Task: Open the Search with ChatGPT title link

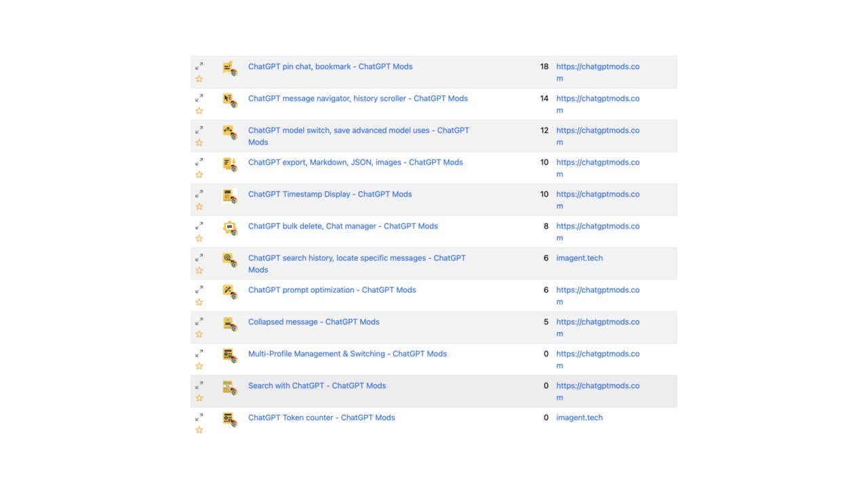Action: (317, 386)
